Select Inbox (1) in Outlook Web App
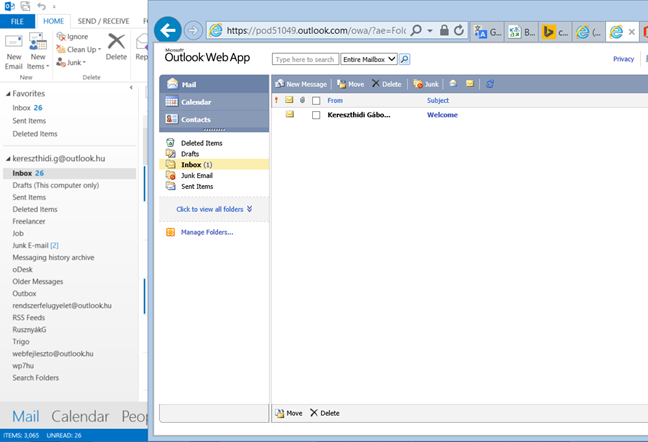The height and width of the screenshot is (442, 648). (214, 164)
